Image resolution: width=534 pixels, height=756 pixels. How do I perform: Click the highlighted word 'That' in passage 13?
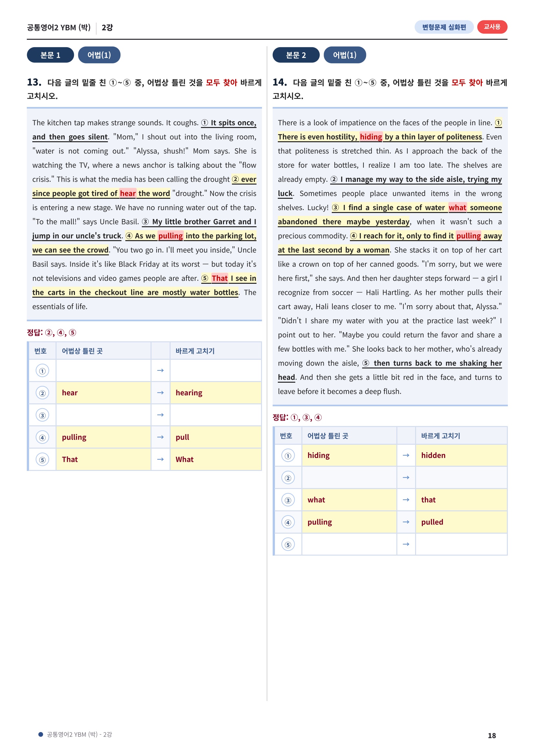coord(219,279)
